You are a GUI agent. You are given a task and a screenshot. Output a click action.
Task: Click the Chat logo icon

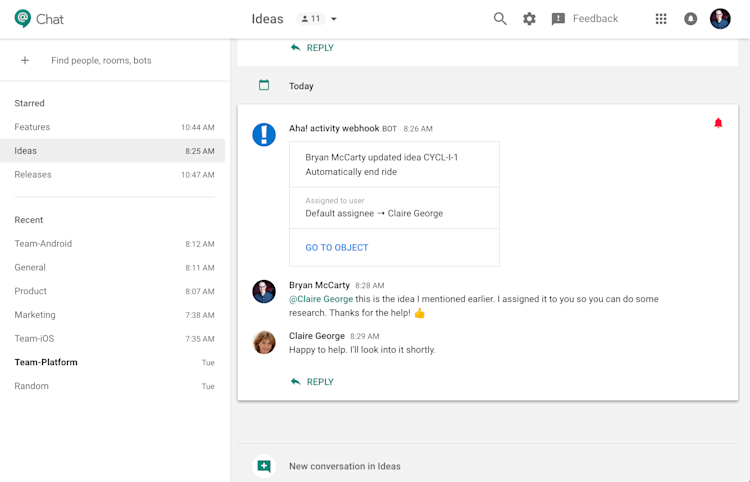click(22, 19)
